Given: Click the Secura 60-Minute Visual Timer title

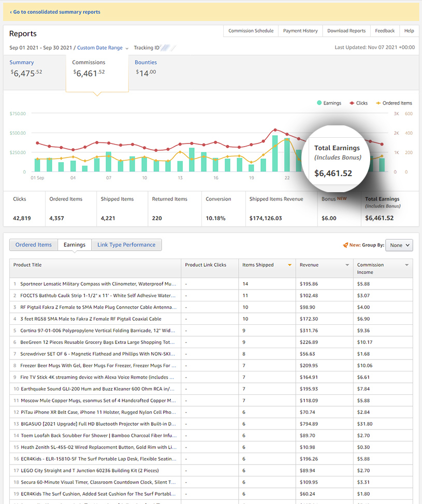Looking at the screenshot, I should (x=98, y=482).
